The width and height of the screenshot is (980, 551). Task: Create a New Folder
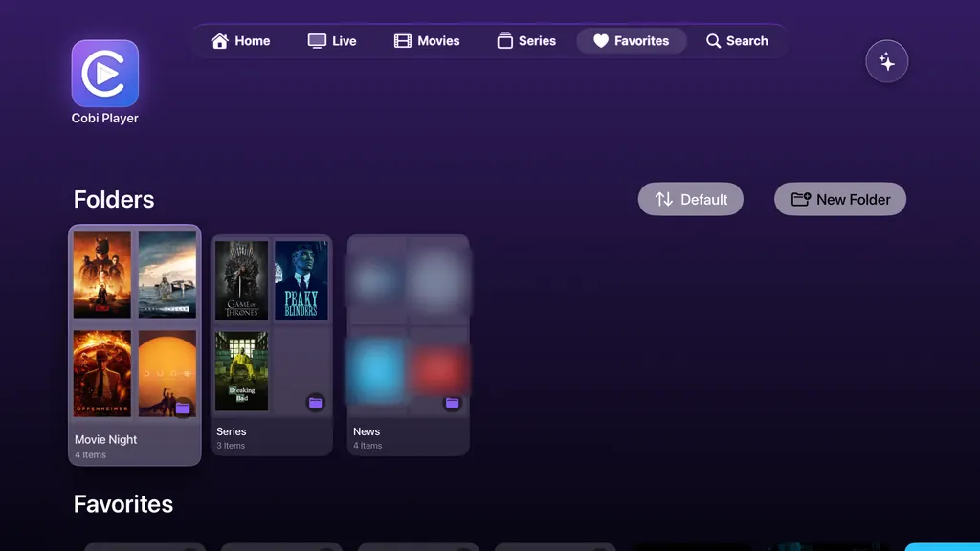tap(840, 199)
